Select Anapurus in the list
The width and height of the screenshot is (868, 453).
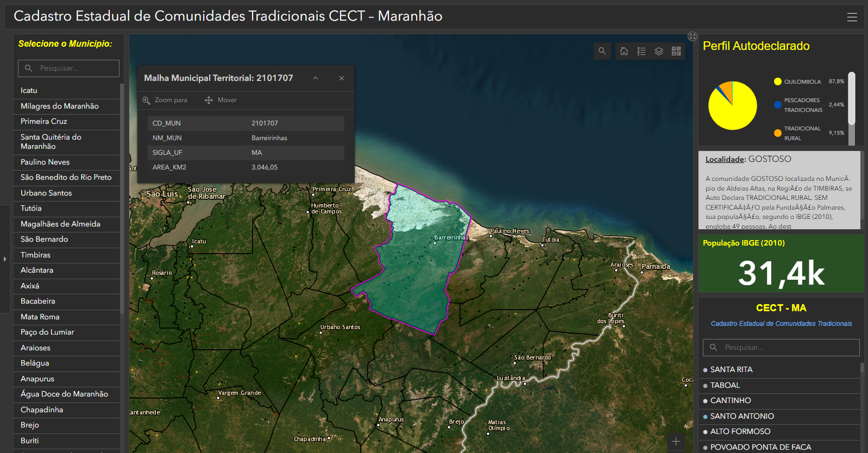pos(66,379)
